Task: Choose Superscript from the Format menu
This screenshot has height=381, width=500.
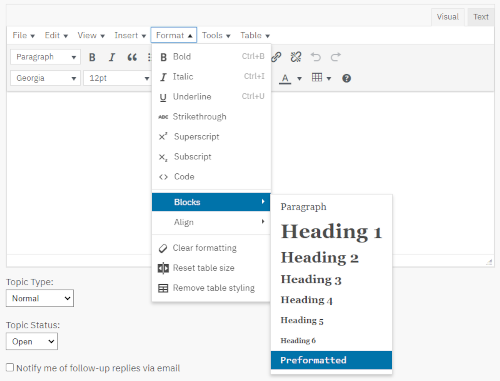Action: (x=211, y=137)
